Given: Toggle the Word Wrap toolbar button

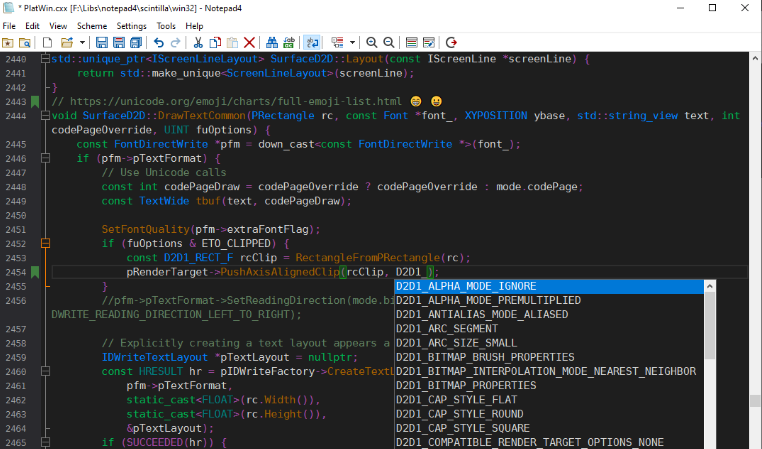Looking at the screenshot, I should [312, 43].
